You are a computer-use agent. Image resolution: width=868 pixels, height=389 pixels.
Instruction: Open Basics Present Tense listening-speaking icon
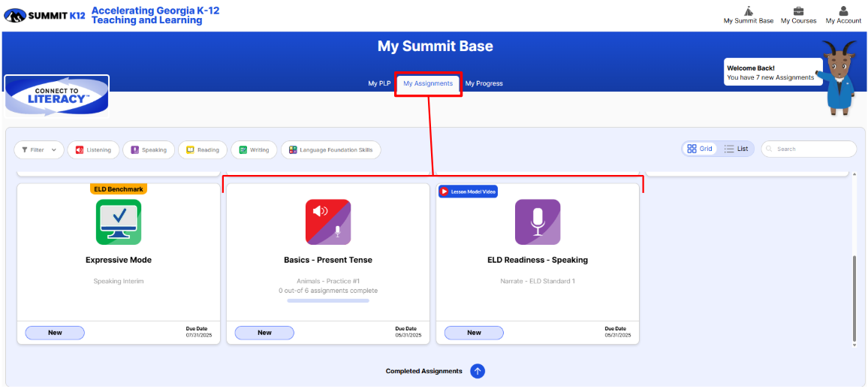point(328,222)
